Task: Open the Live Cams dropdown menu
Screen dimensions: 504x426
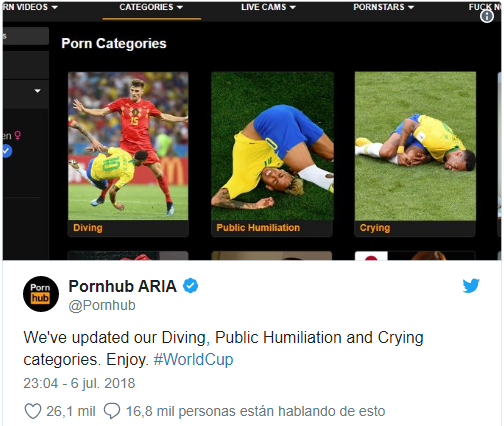Action: tap(268, 7)
